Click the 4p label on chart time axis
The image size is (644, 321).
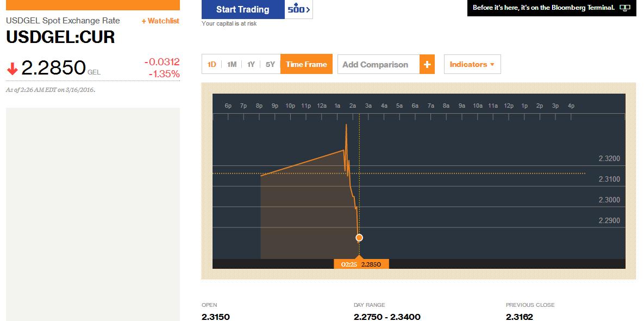coord(571,106)
